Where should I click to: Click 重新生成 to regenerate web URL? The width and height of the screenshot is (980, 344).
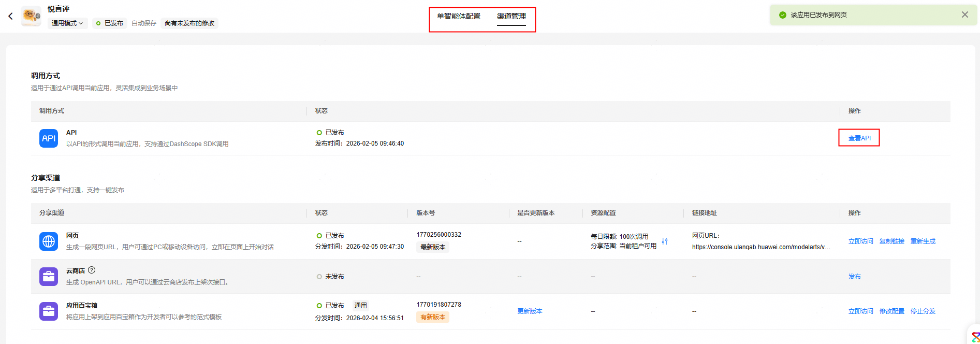[923, 241]
